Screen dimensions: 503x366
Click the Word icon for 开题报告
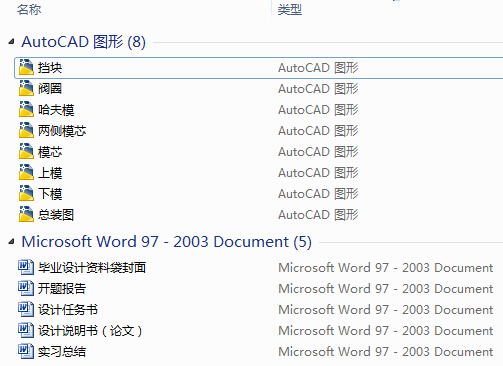coord(26,288)
